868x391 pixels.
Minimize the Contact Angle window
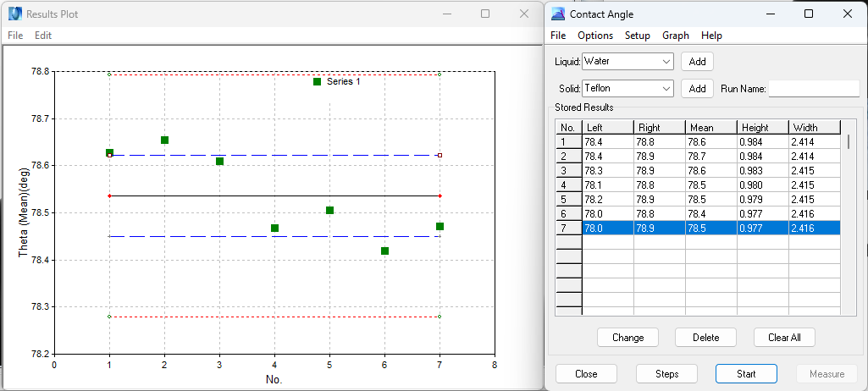(x=770, y=14)
